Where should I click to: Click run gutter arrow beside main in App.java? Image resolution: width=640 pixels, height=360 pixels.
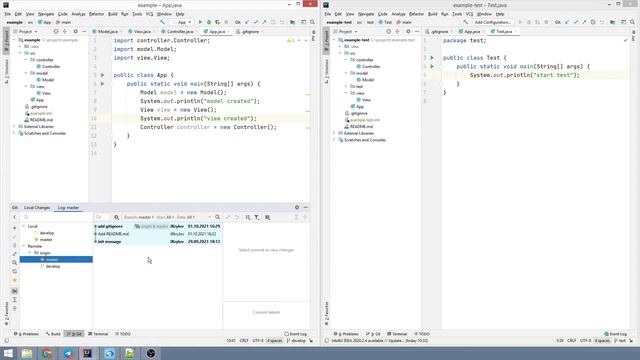(102, 84)
